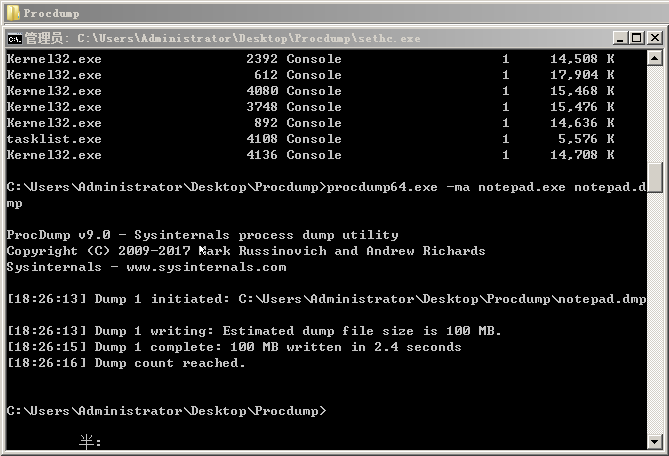Click the Dump 1 complete line
The height and width of the screenshot is (456, 669).
pyautogui.click(x=234, y=347)
